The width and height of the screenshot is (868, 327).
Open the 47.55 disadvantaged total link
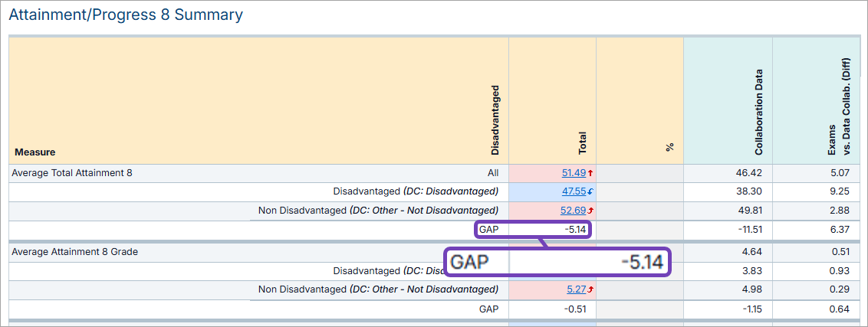[x=574, y=192]
